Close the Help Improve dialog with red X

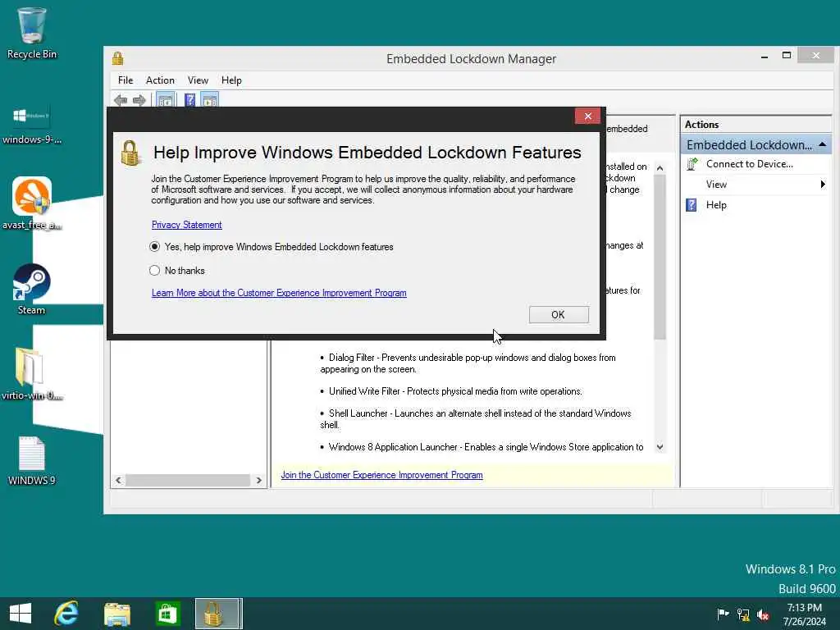coord(587,116)
